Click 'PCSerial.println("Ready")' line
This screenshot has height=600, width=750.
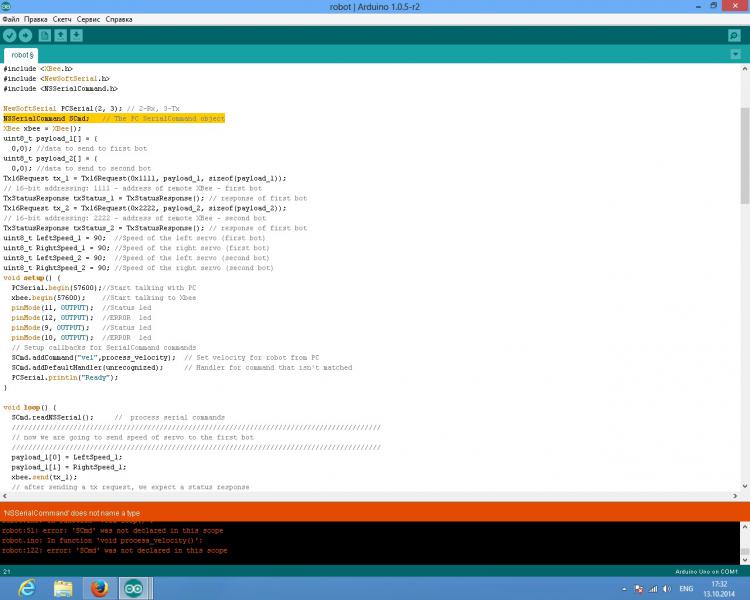(x=65, y=378)
